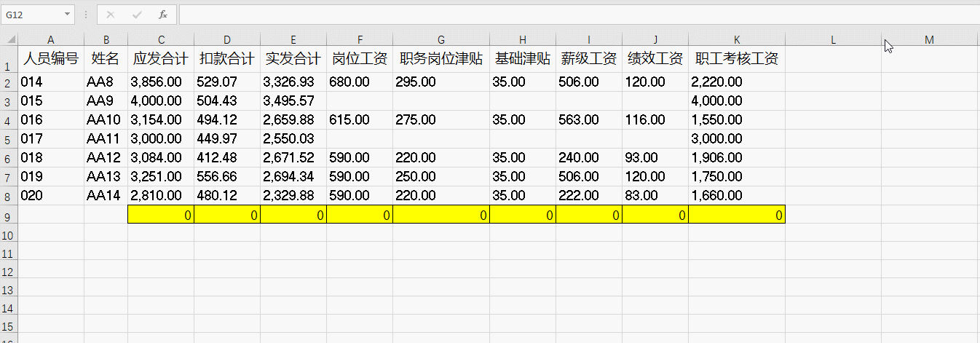Image resolution: width=980 pixels, height=343 pixels.
Task: Open the Name Box dropdown arrow
Action: pyautogui.click(x=68, y=15)
